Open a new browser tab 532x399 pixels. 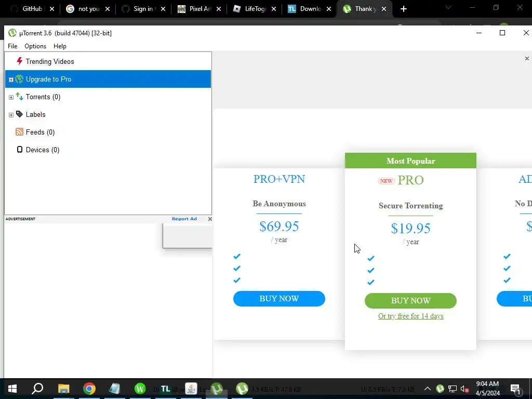point(403,9)
